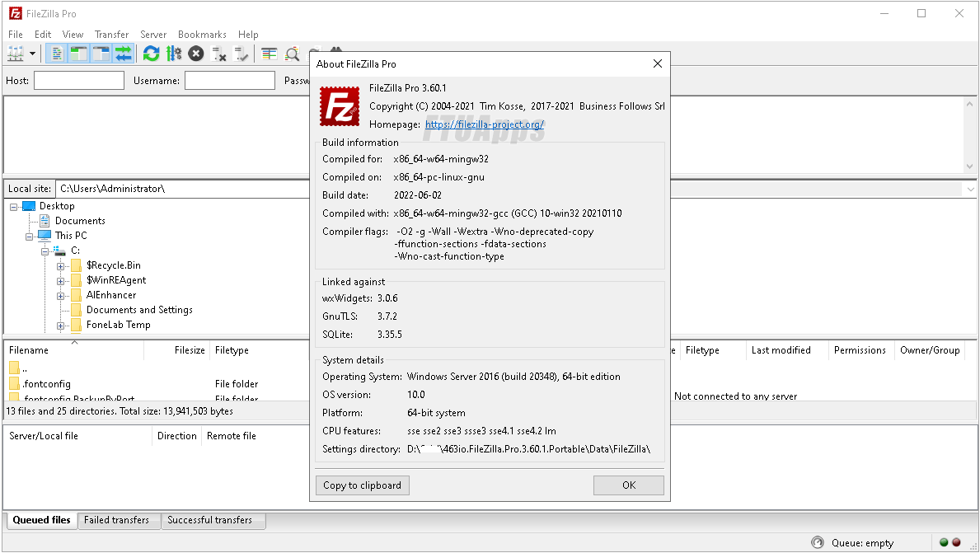Viewport: 980px width, 553px height.
Task: Open the Remote site path dropdown
Action: (970, 189)
